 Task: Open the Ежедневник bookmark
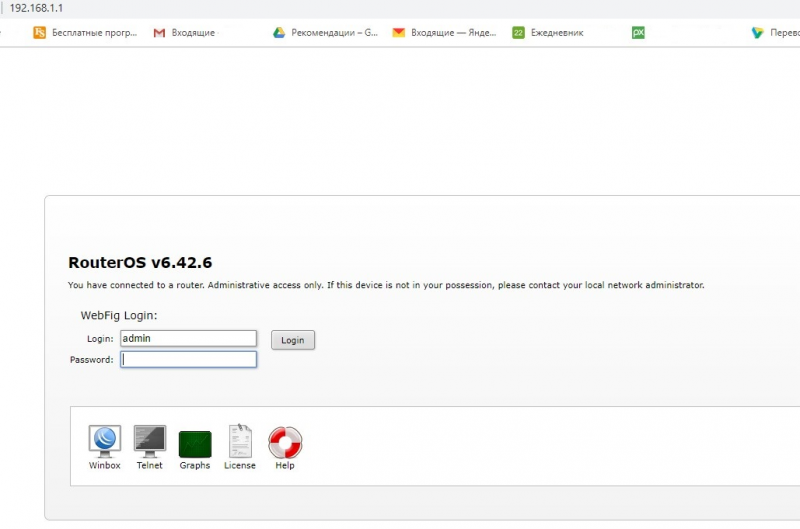coord(548,33)
